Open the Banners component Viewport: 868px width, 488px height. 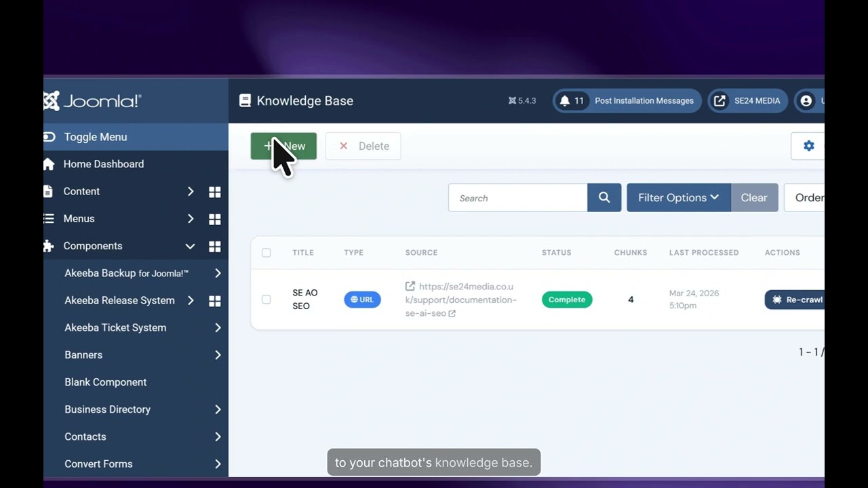click(83, 354)
